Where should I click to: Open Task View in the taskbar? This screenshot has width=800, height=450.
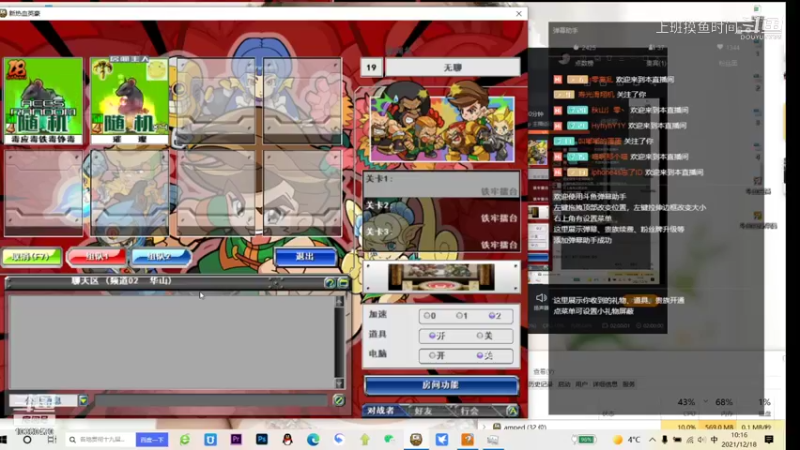(52, 439)
